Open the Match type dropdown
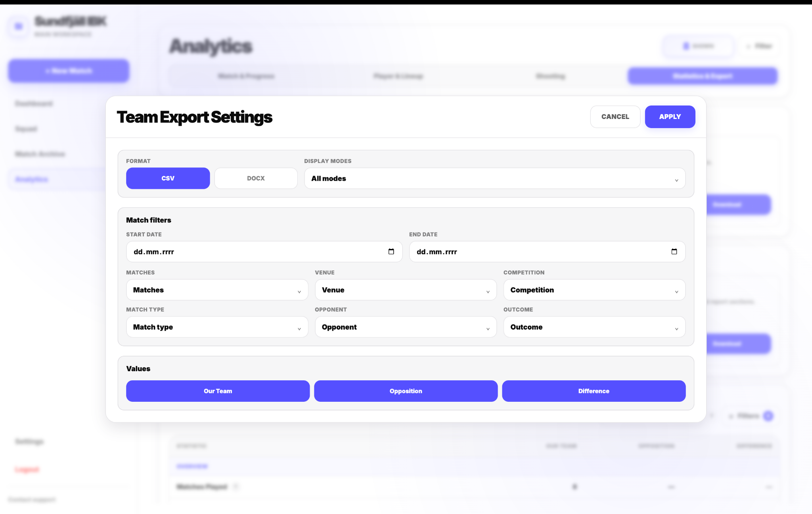Image resolution: width=812 pixels, height=514 pixels. pos(217,327)
